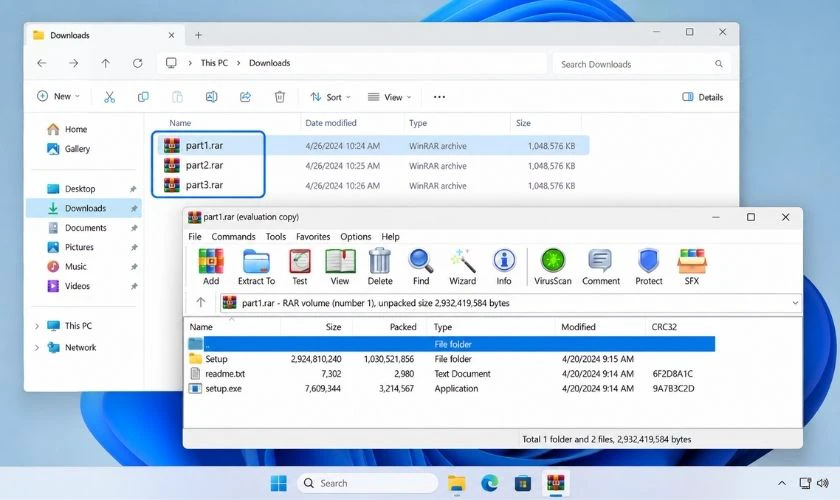Open the Windows Start menu
The image size is (840, 500).
[279, 483]
